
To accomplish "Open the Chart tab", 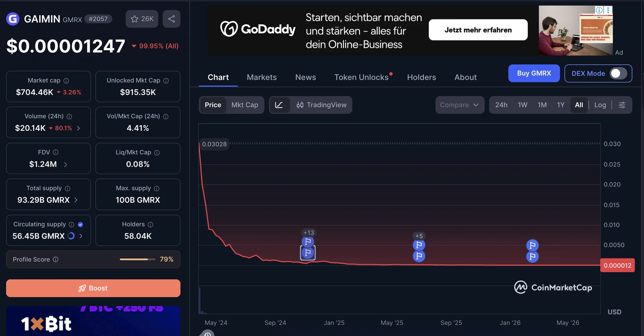I will [x=218, y=77].
